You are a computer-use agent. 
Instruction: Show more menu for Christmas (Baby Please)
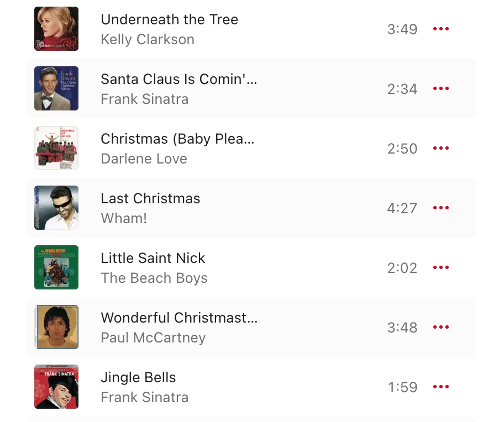[x=440, y=148]
